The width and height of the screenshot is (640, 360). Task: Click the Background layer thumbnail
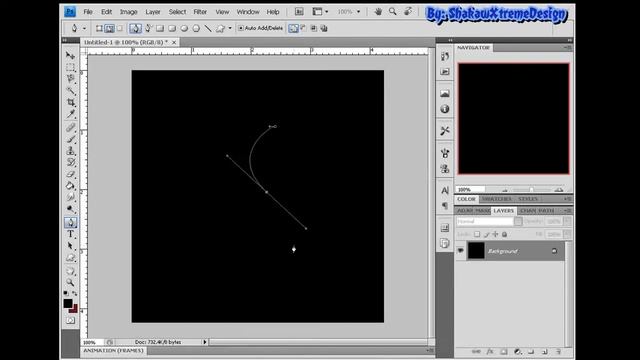tap(476, 251)
